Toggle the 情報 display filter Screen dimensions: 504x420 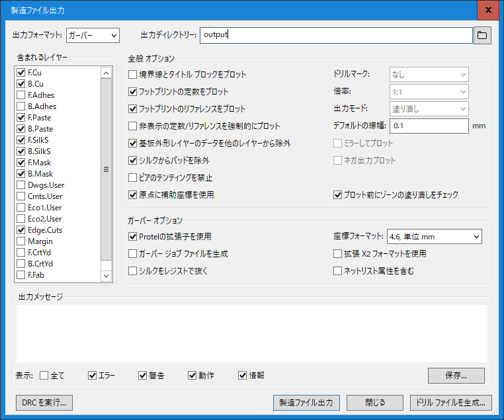pos(242,375)
